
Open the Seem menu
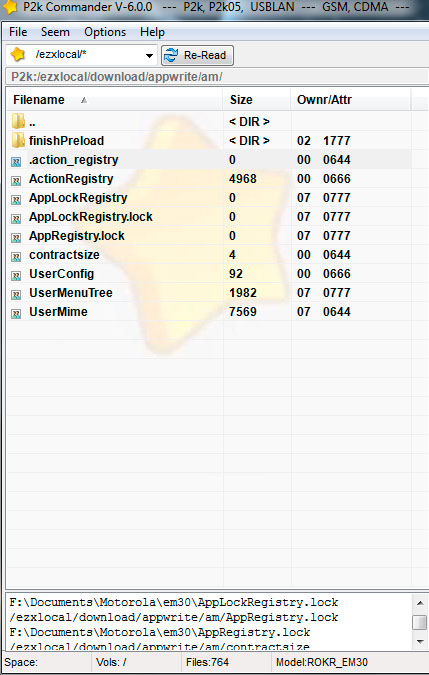click(55, 32)
